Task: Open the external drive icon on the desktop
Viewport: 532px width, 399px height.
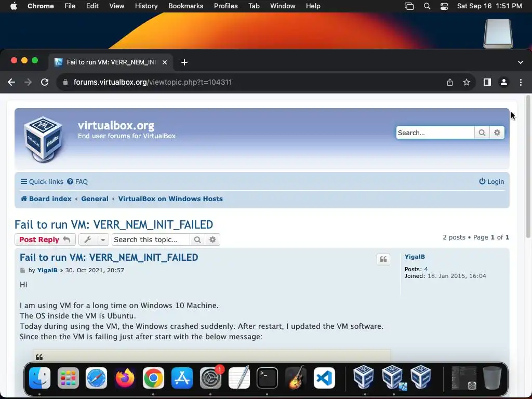Action: (498, 34)
